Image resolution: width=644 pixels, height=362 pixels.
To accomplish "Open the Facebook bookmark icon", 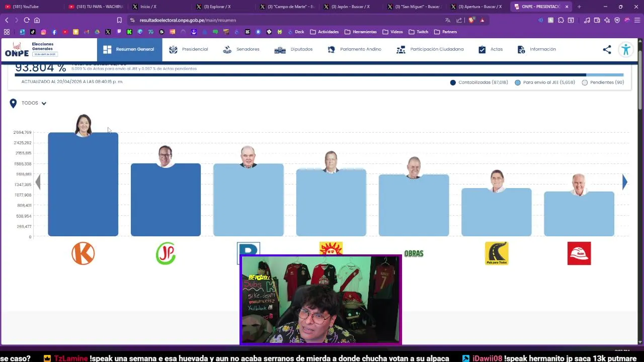I will (x=54, y=32).
